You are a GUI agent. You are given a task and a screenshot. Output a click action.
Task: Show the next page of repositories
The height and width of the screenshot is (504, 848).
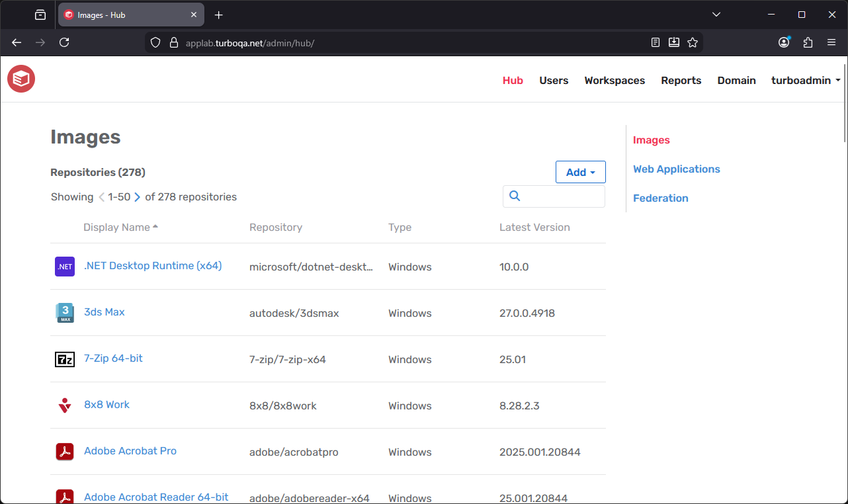point(136,196)
